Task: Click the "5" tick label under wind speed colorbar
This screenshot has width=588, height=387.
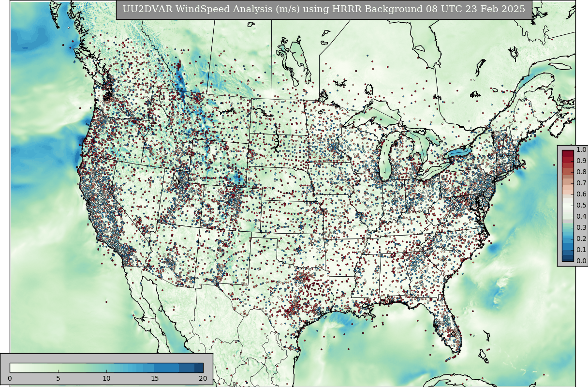Action: pyautogui.click(x=58, y=378)
